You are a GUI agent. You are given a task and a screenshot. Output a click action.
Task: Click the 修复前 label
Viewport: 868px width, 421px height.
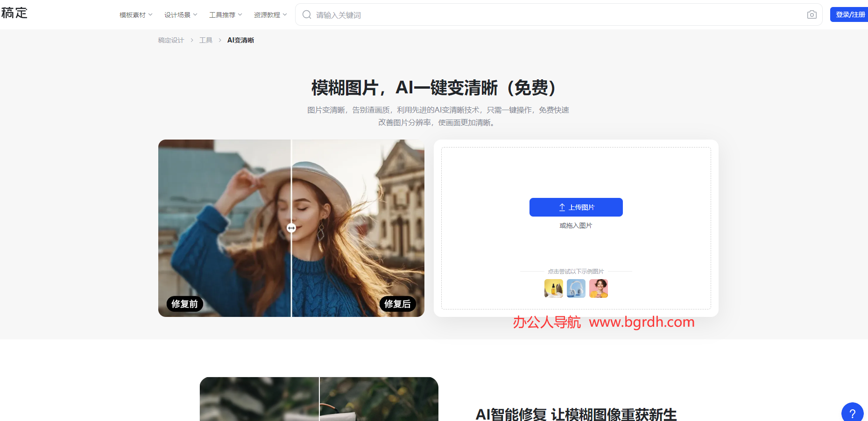(x=184, y=304)
